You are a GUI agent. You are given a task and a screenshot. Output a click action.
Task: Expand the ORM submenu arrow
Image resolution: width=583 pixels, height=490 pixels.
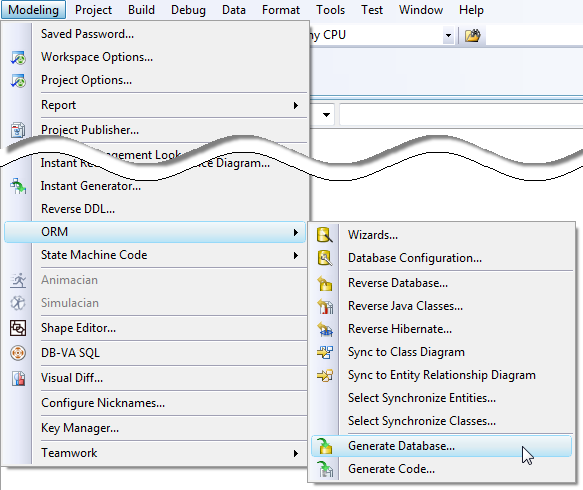point(296,232)
